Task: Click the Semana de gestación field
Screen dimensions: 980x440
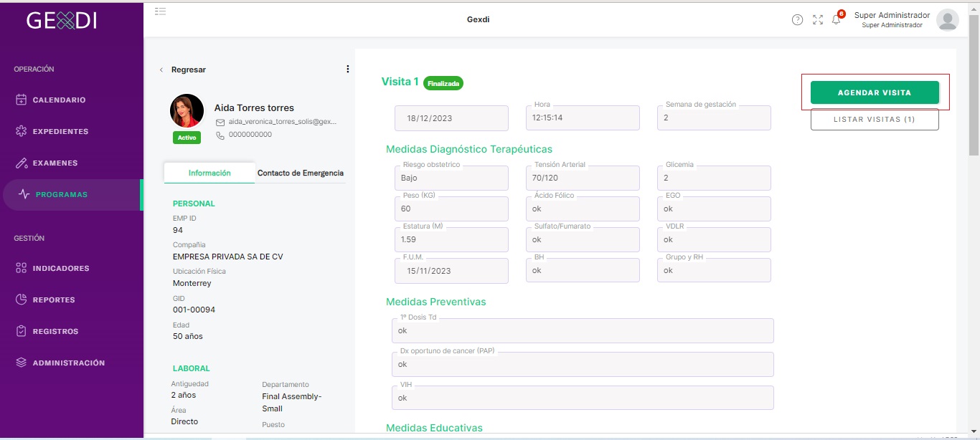Action: tap(714, 118)
